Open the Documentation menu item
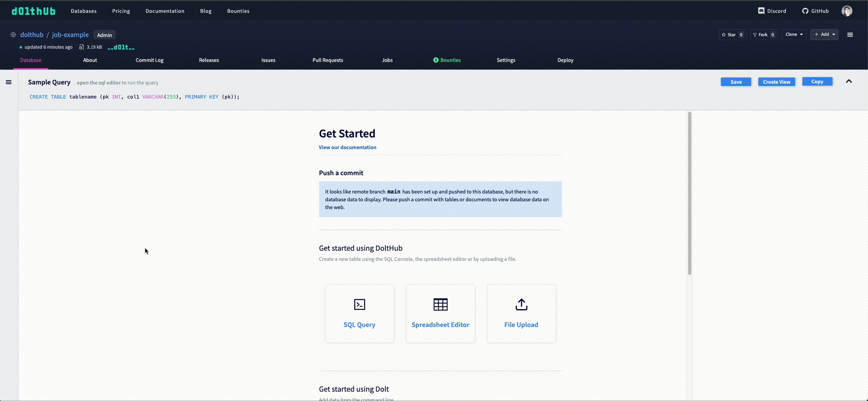 click(165, 11)
